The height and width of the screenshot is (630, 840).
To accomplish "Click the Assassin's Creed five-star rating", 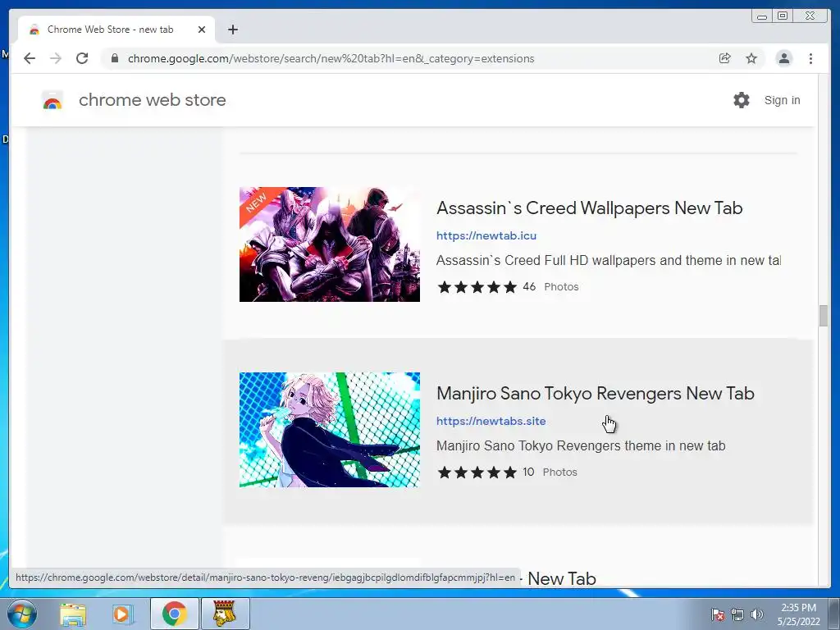I will pos(477,287).
